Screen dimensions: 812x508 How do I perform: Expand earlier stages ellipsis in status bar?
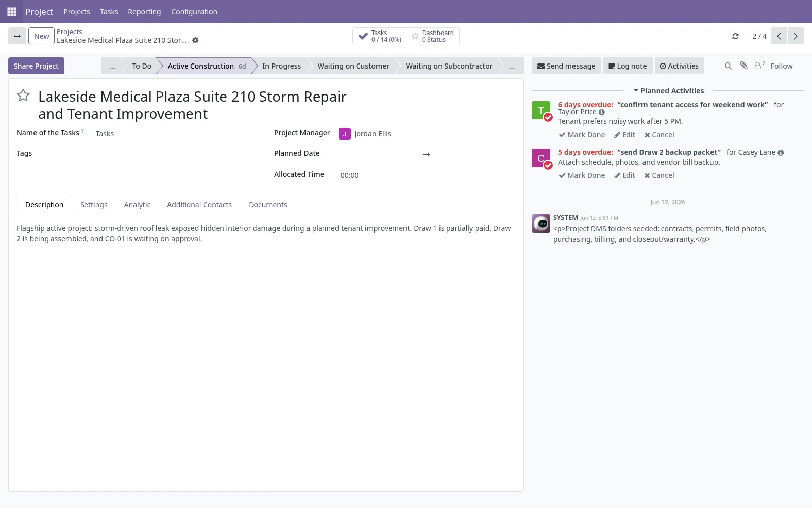(x=113, y=66)
